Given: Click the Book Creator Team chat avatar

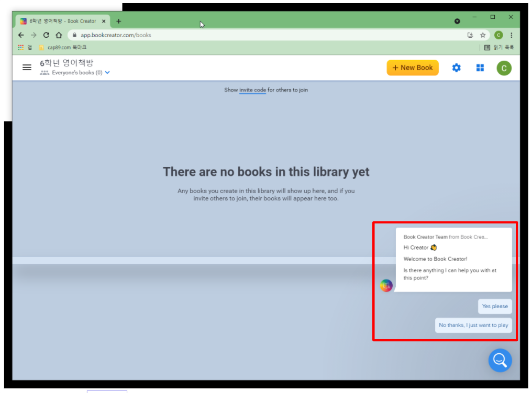Looking at the screenshot, I should coord(386,286).
